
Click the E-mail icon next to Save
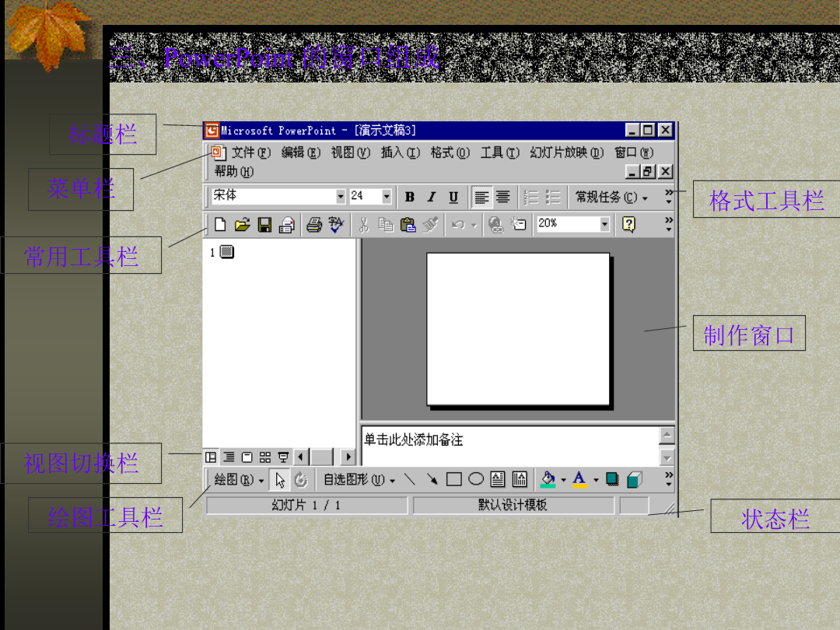point(286,225)
